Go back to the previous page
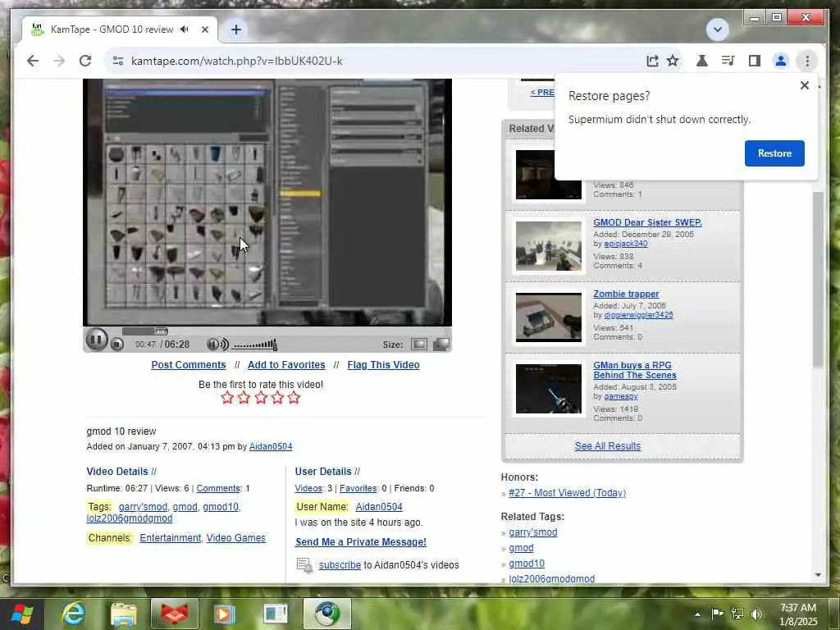 [33, 61]
